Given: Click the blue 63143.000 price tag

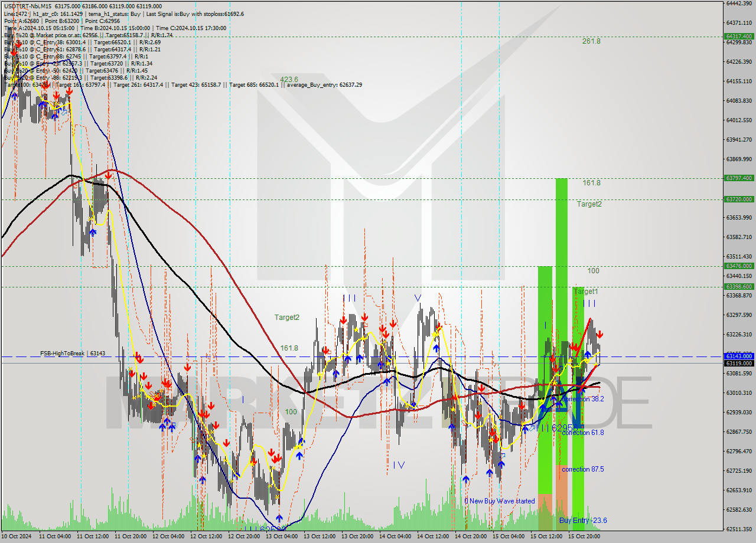Looking at the screenshot, I should tap(738, 356).
